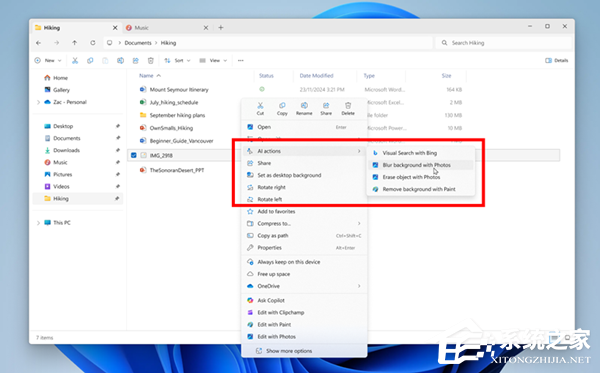Click the toolbar Cut scissors icon

(75, 60)
